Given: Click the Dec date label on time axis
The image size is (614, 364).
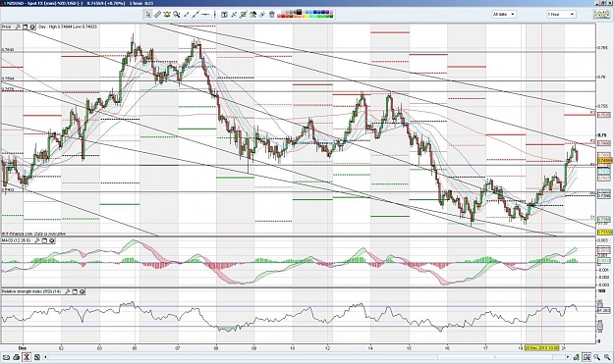Looking at the screenshot, I should [23, 347].
